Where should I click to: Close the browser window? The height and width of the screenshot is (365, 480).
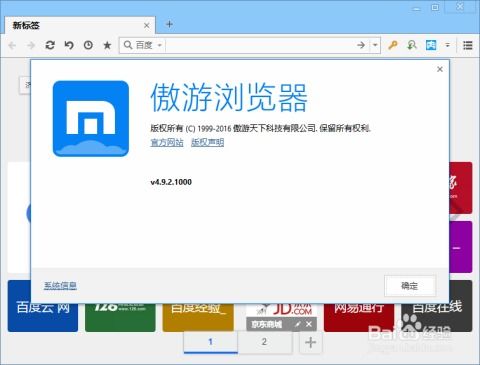point(460,7)
